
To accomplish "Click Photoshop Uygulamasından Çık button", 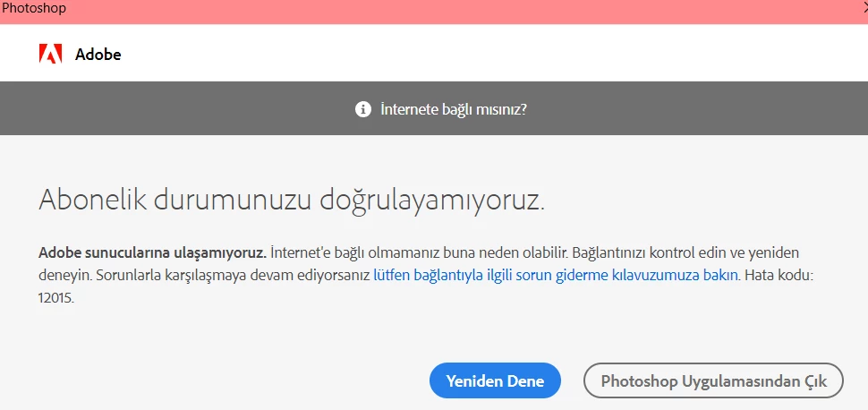I will pyautogui.click(x=713, y=380).
